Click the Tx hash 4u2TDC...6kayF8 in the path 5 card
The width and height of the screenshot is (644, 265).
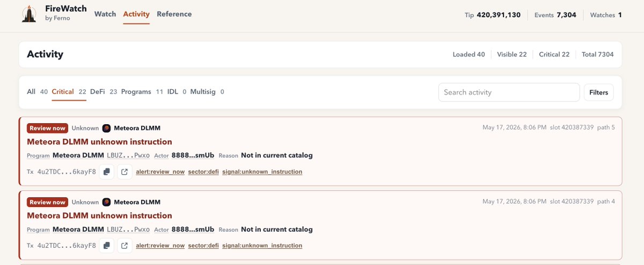pos(67,171)
